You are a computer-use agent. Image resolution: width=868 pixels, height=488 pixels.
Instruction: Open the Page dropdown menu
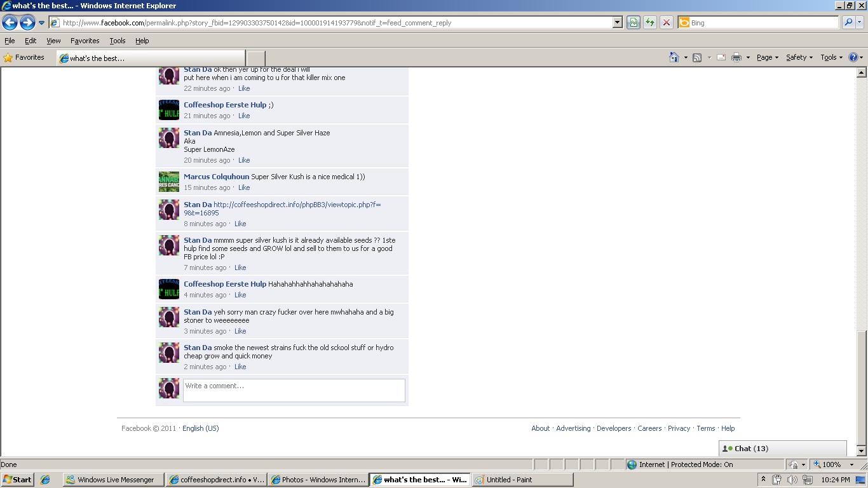767,57
